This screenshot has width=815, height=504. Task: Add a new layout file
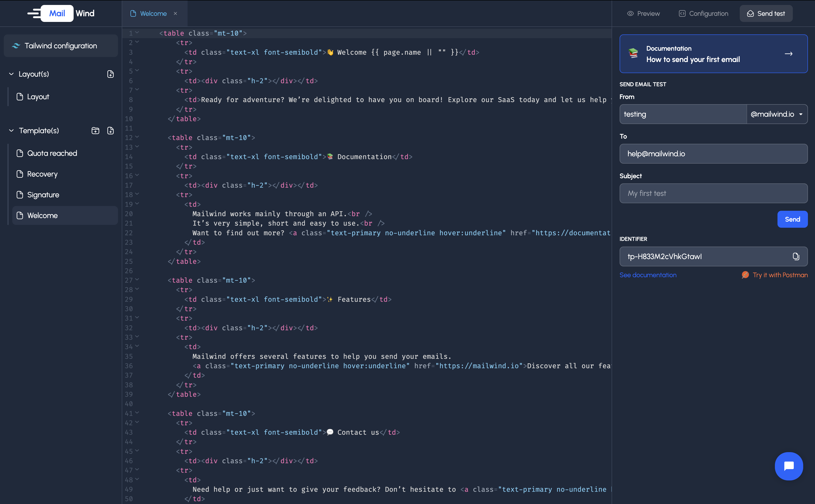point(110,74)
